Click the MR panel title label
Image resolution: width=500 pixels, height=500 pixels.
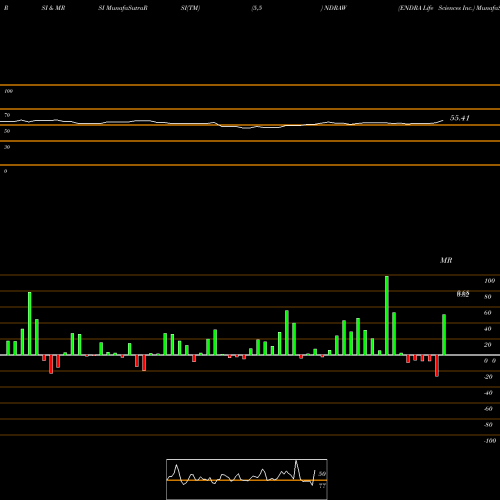446,260
